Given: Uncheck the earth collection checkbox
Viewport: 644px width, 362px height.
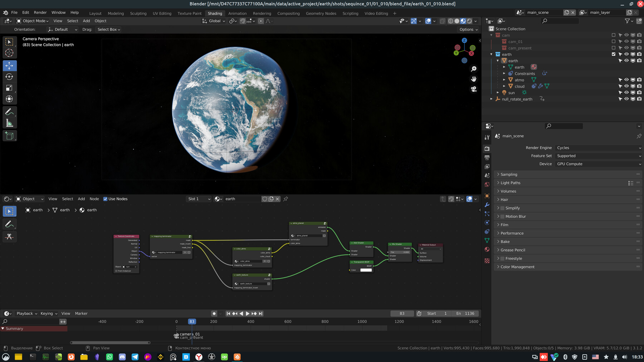Looking at the screenshot, I should 614,54.
